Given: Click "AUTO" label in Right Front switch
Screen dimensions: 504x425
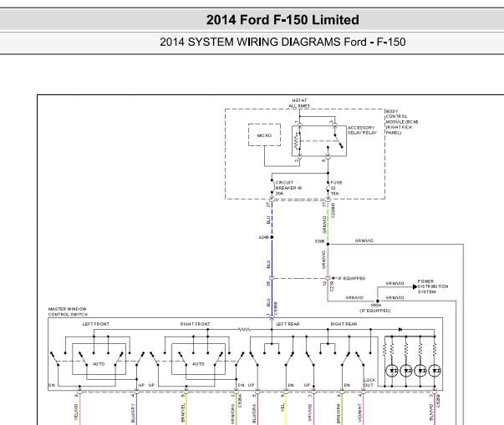Looking at the screenshot, I should (x=198, y=364).
